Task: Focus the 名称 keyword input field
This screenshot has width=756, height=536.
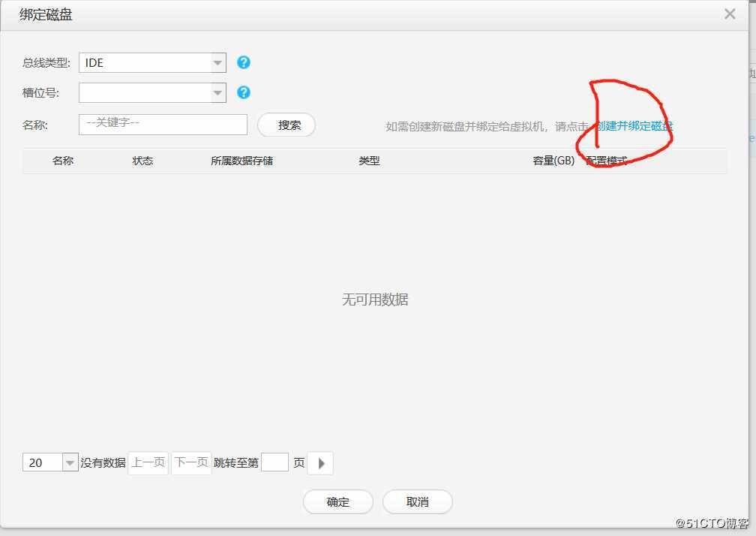Action: coord(163,125)
